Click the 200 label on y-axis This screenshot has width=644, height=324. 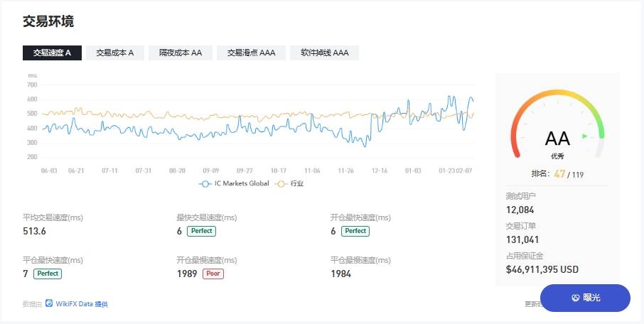point(32,157)
